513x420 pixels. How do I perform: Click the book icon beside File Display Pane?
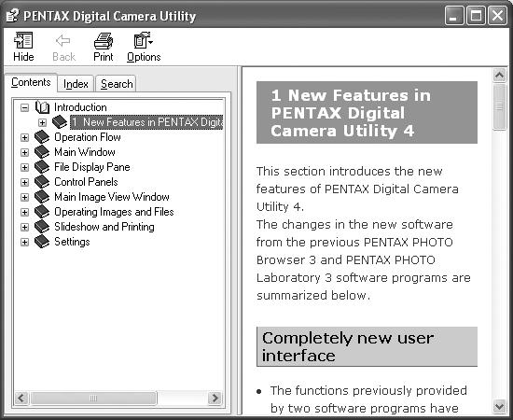42,167
